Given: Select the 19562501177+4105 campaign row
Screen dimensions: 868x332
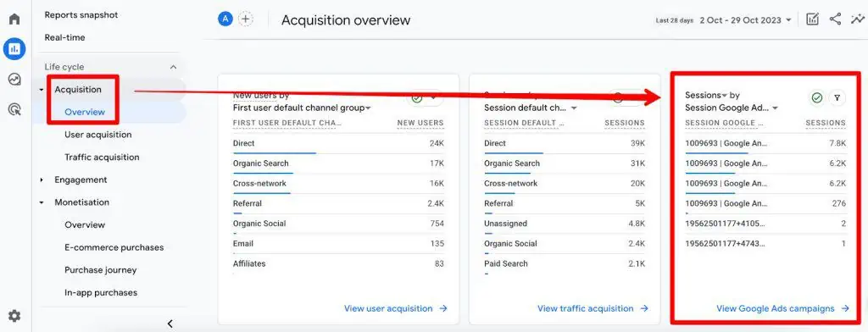Looking at the screenshot, I should click(x=765, y=224).
